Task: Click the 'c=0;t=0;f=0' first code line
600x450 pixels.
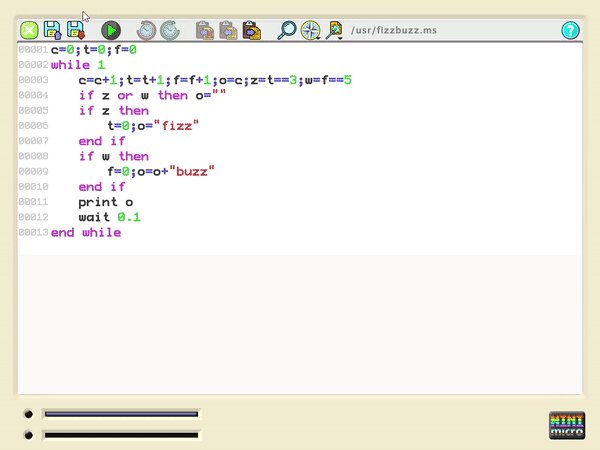Action: point(94,50)
